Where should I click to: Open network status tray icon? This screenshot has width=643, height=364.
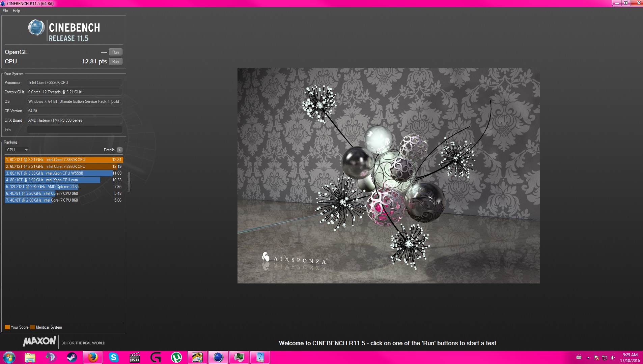[x=605, y=358]
